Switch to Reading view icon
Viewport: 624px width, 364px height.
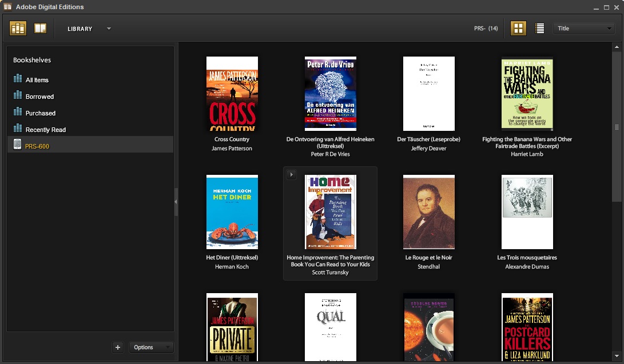coord(40,28)
